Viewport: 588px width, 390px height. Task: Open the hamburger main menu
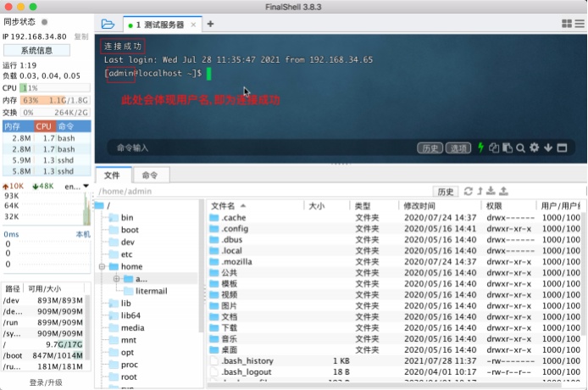[580, 24]
